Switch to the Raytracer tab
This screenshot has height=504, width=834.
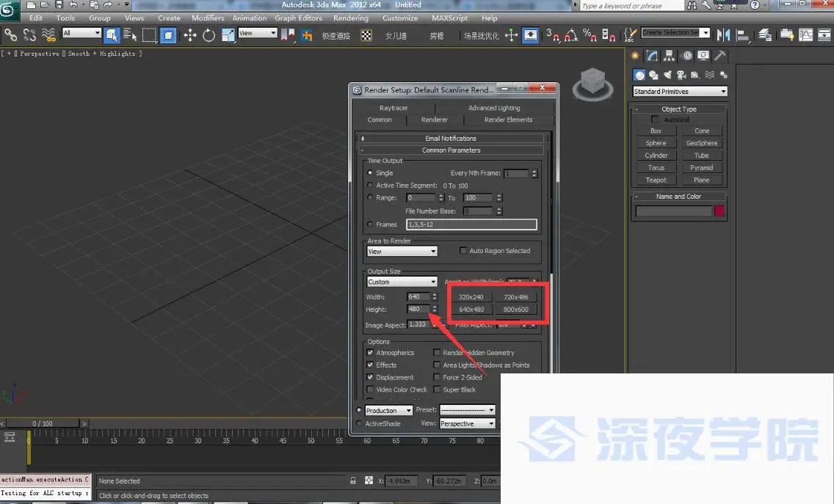[x=394, y=108]
